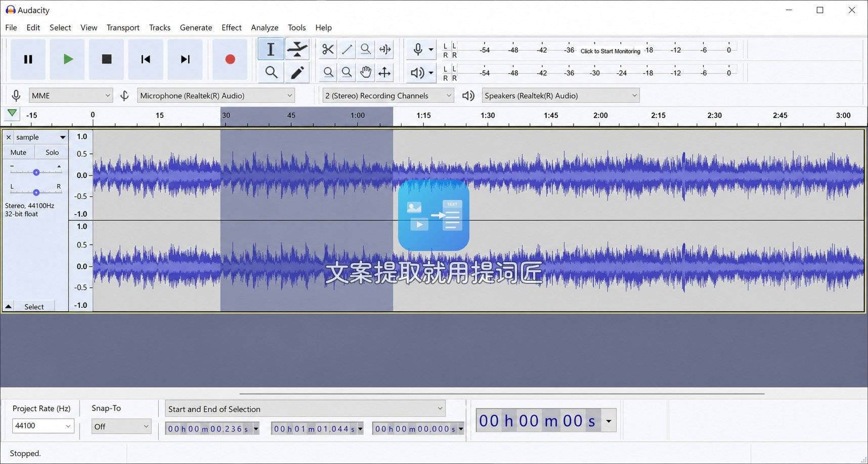Skip to the end of the track

tap(185, 59)
